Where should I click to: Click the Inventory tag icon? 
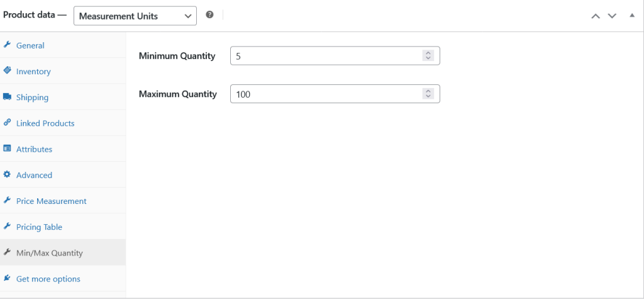pyautogui.click(x=7, y=71)
